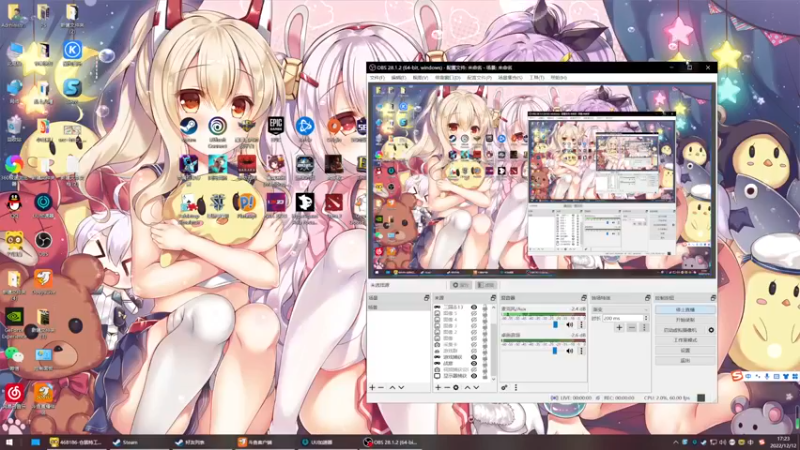Click the desktop audio volume slider handle
This screenshot has width=800, height=450.
[555, 351]
